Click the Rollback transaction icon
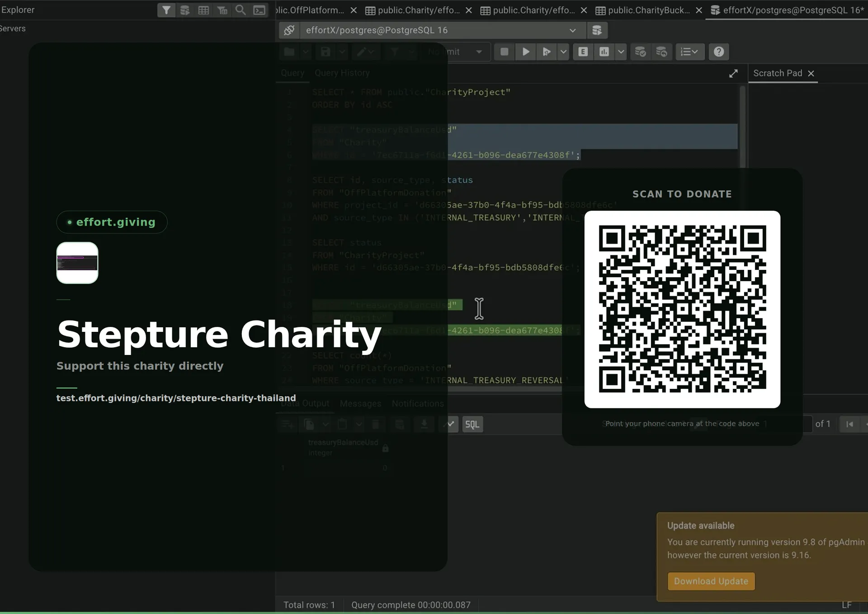The image size is (868, 614). pyautogui.click(x=661, y=52)
